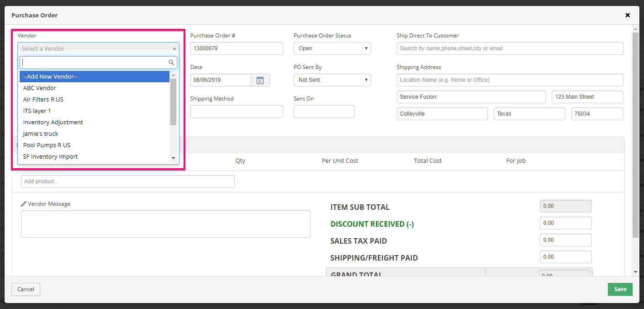Click the Shipping Method field

(236, 112)
